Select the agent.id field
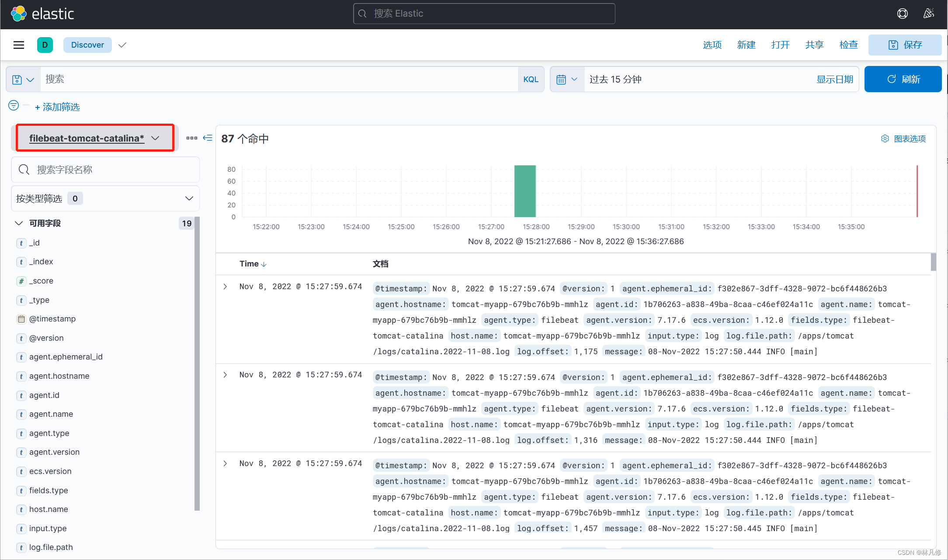 (x=44, y=395)
